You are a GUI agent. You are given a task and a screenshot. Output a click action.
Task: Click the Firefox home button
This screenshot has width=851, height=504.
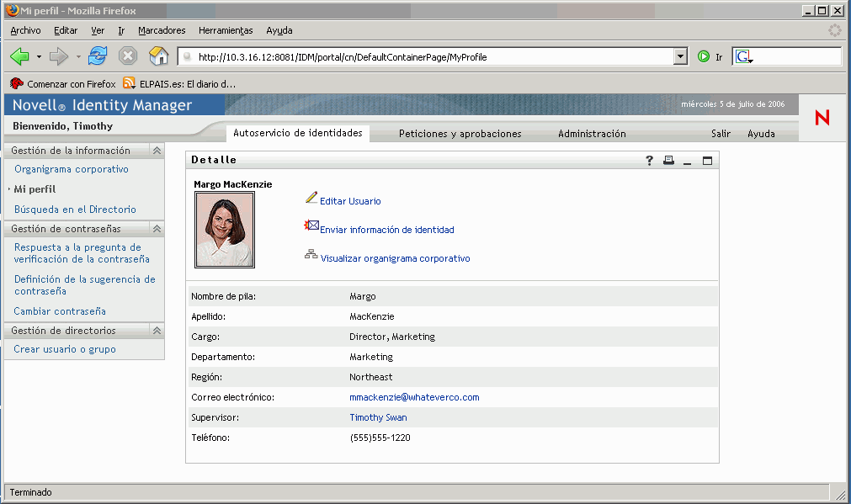click(x=158, y=56)
